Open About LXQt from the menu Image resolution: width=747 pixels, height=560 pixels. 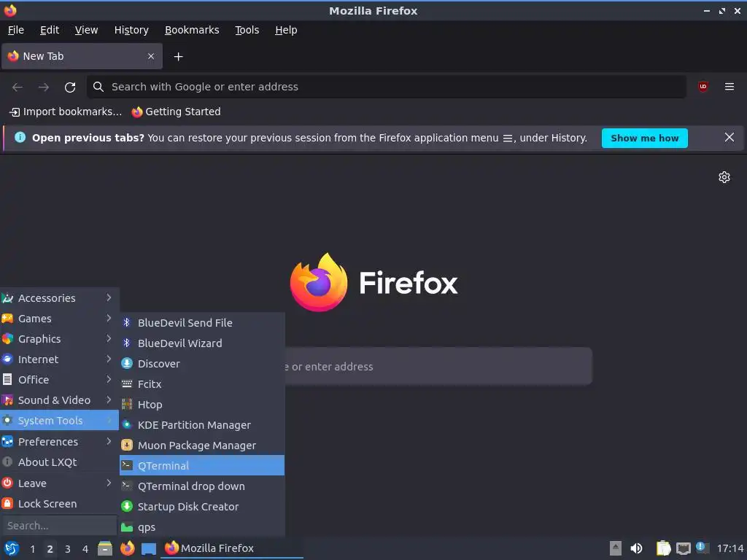60,462
